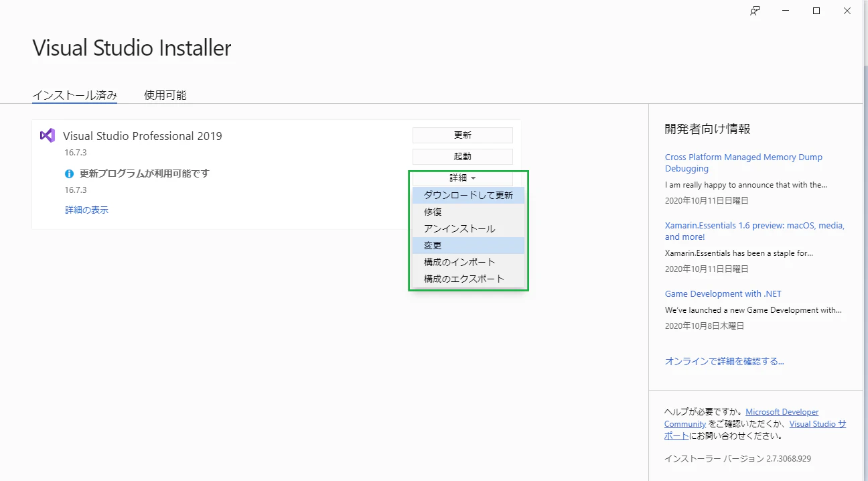This screenshot has height=481, width=868.
Task: Click the Visual Studio Installer heading
Action: 132,48
